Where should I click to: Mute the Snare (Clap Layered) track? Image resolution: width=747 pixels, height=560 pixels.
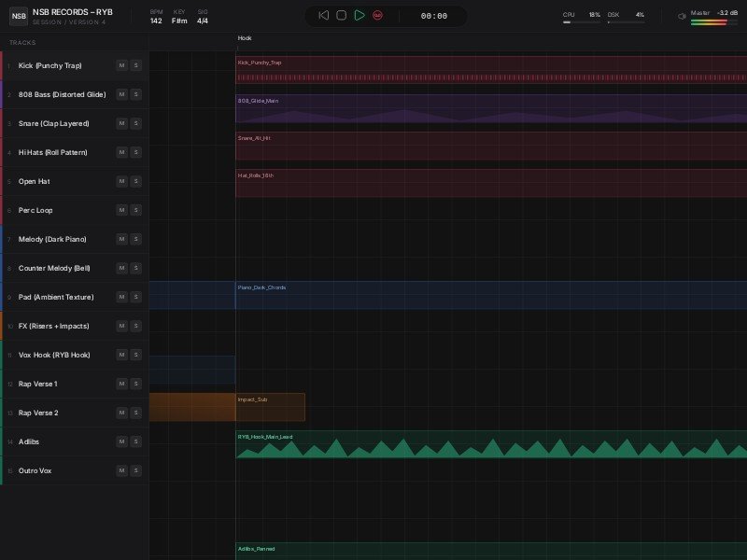pyautogui.click(x=121, y=123)
